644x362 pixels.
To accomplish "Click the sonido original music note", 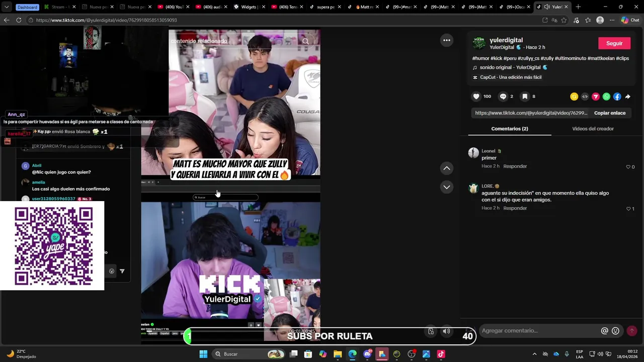I will (475, 67).
